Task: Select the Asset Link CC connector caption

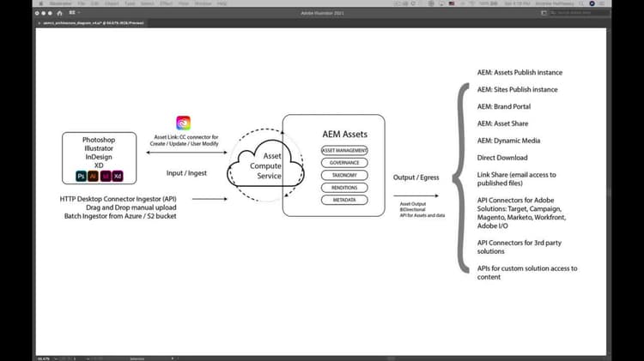Action: [x=185, y=141]
